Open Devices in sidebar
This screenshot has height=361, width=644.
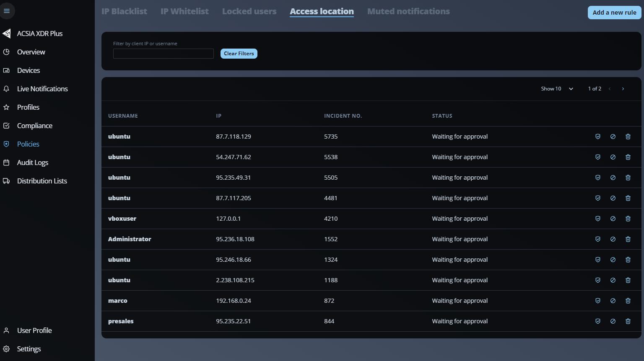[x=29, y=70]
